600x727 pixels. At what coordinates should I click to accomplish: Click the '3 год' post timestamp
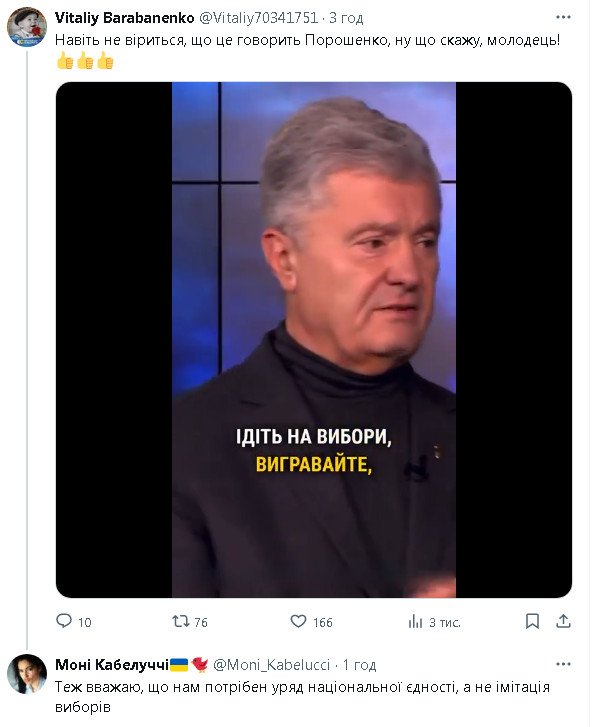[347, 17]
